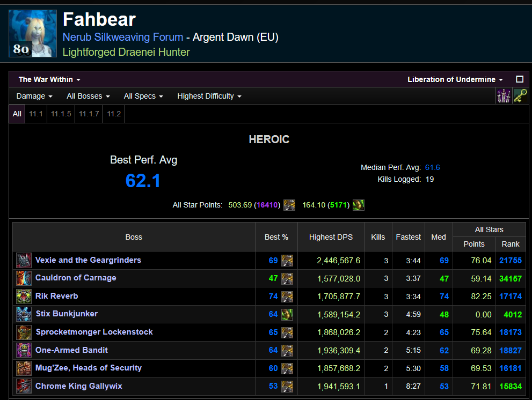Click spec icon beside 164.10 All Star Points

(359, 205)
